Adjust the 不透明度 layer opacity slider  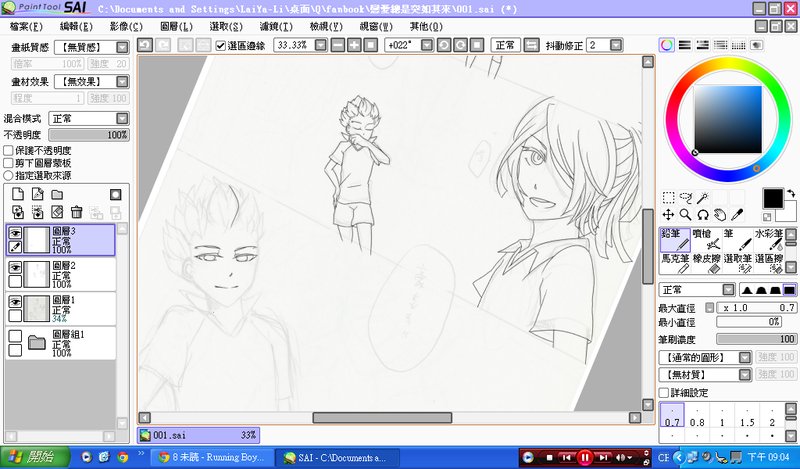click(x=89, y=135)
